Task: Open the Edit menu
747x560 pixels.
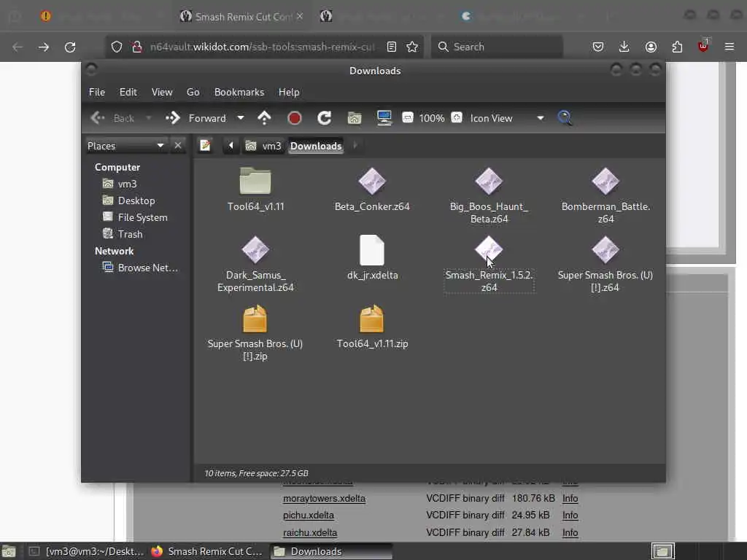Action: click(x=128, y=92)
